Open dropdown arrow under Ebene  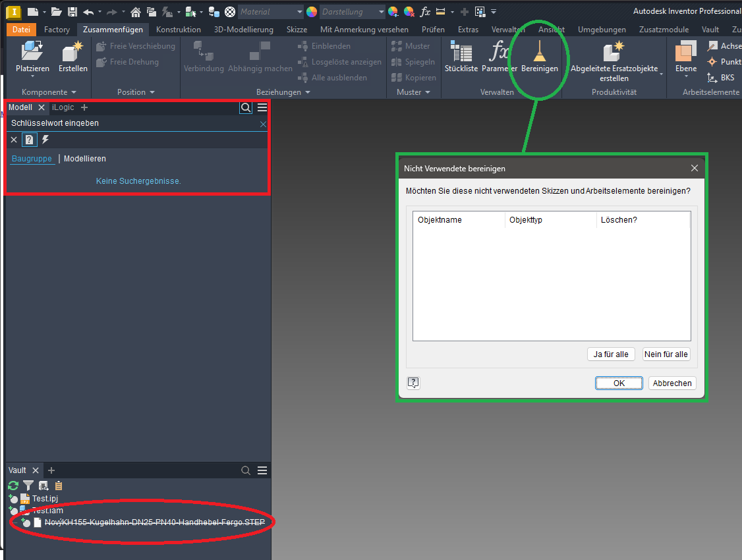(686, 76)
